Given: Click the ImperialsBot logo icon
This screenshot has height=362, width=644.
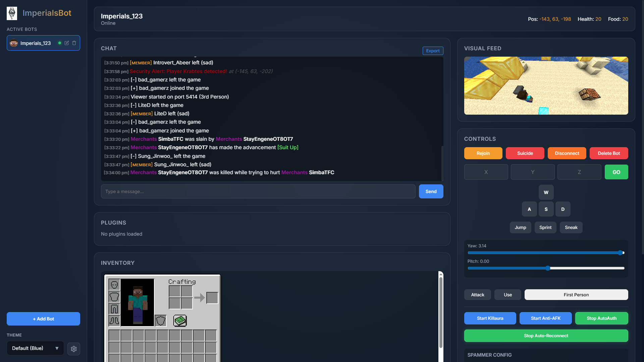Looking at the screenshot, I should pyautogui.click(x=12, y=13).
